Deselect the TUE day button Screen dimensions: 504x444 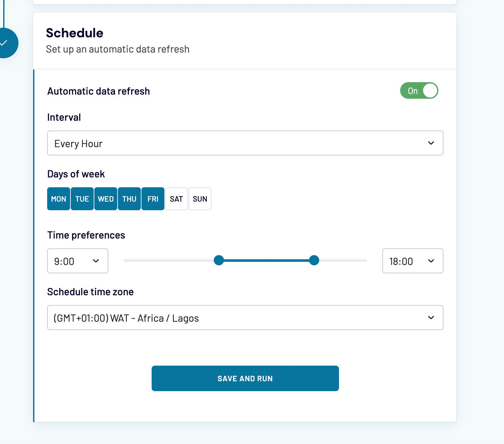(82, 199)
